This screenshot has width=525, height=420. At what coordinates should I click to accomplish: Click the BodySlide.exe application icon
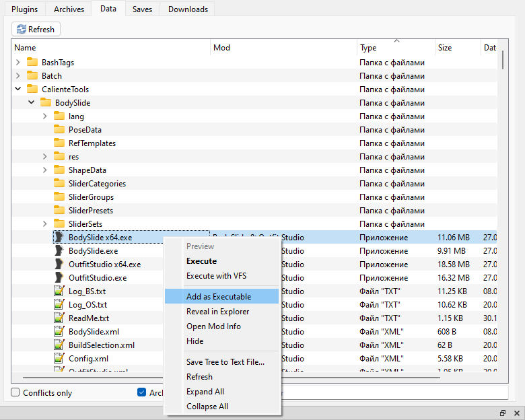(59, 250)
